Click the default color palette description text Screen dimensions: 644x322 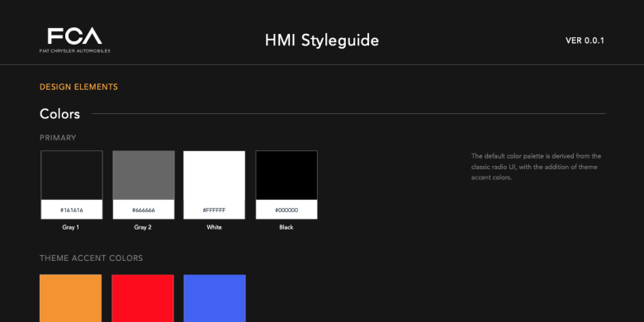[536, 167]
